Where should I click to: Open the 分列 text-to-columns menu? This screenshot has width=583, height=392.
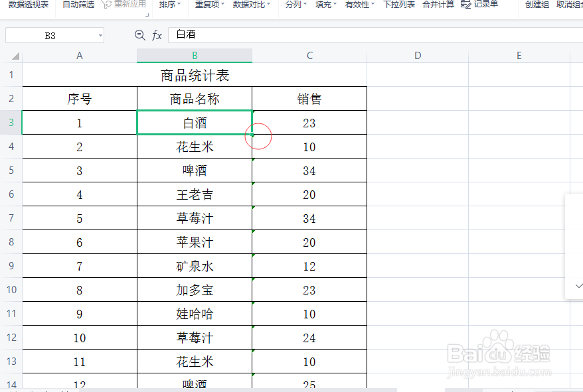[295, 5]
